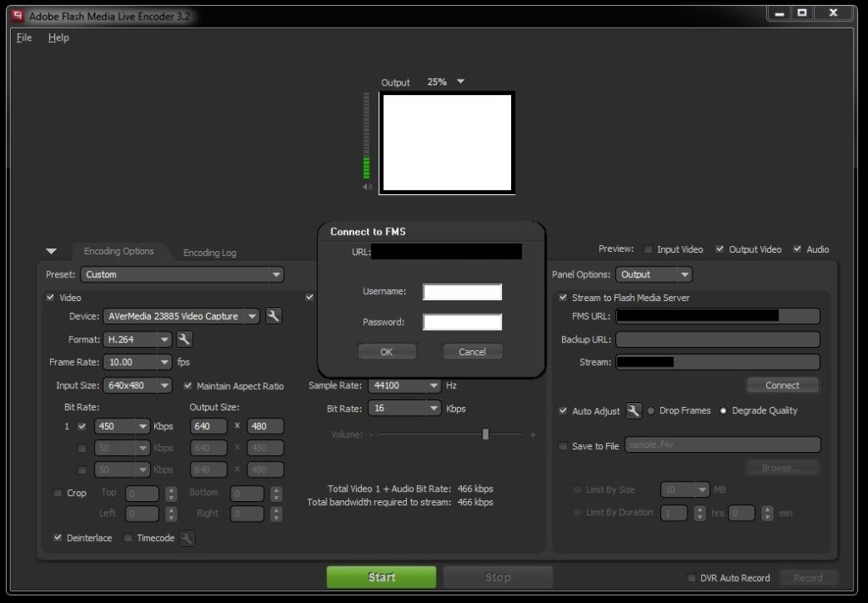Open Timecode settings wrench
868x603 pixels.
(187, 539)
